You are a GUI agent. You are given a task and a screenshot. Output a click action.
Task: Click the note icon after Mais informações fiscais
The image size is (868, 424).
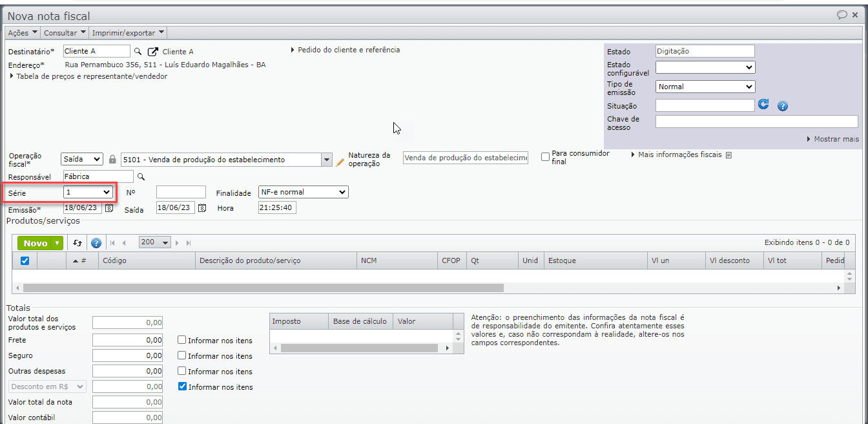[728, 155]
